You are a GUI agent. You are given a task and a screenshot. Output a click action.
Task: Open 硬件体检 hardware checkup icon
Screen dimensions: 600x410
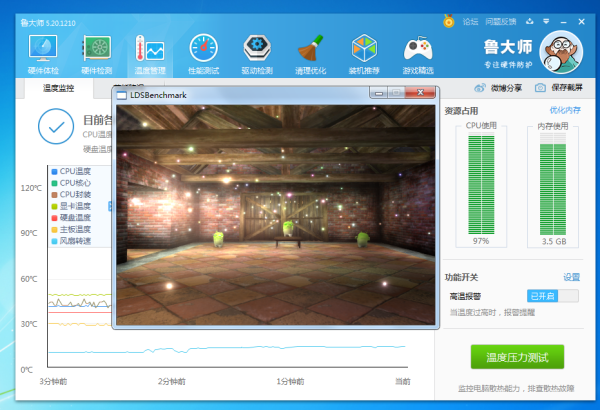click(43, 54)
